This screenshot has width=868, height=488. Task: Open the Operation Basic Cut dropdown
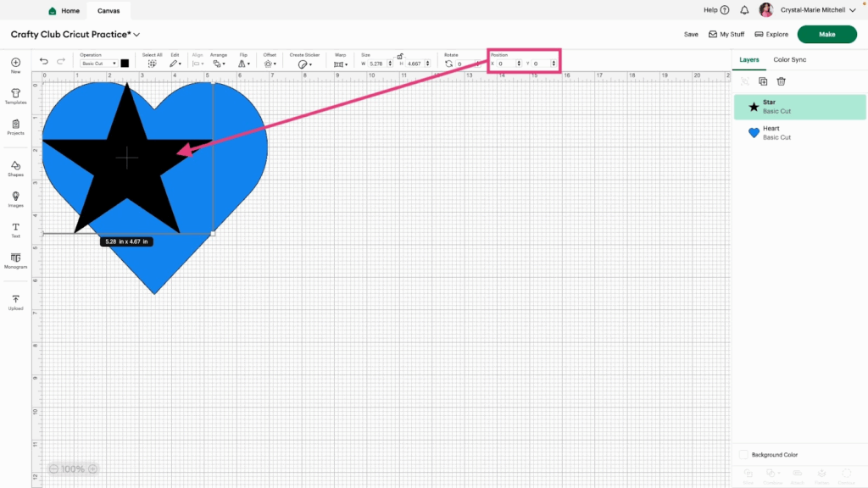[x=98, y=64]
